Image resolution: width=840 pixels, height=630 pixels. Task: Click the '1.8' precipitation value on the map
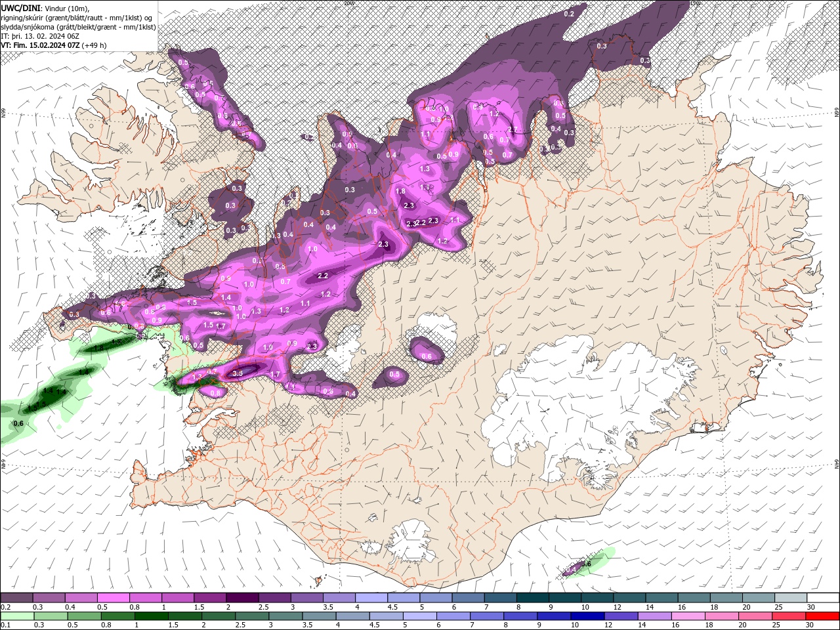tap(401, 191)
